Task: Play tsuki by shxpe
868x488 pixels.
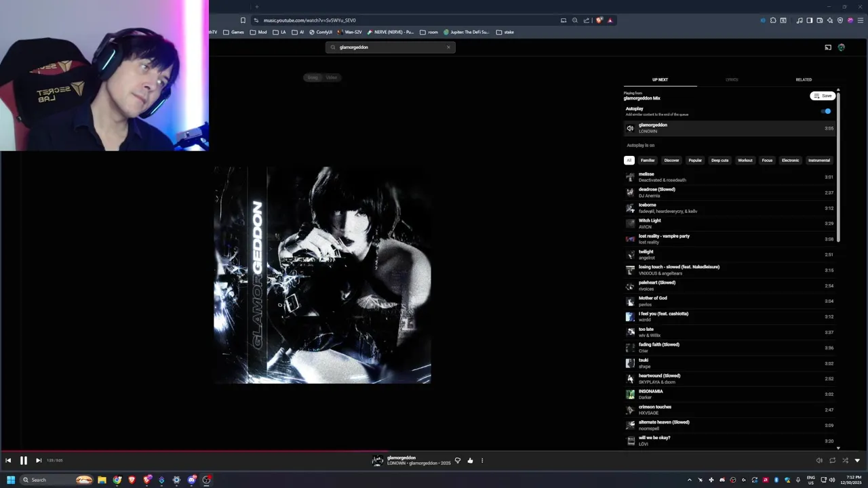Action: [x=730, y=363]
